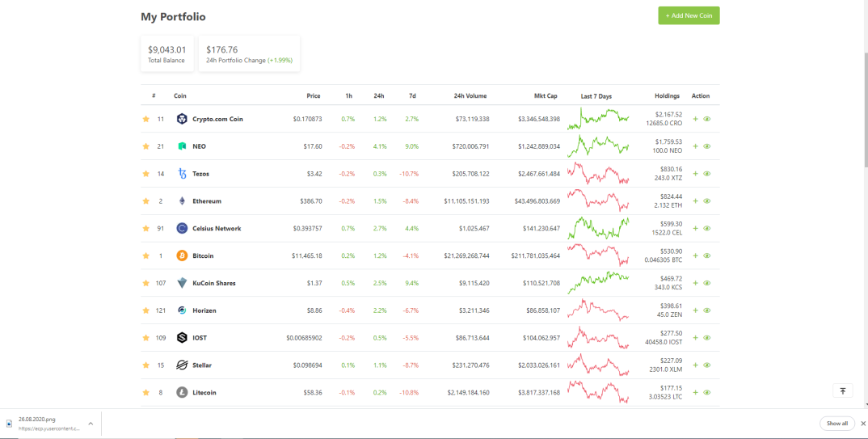Click the Bitcoin logo icon

coord(182,255)
